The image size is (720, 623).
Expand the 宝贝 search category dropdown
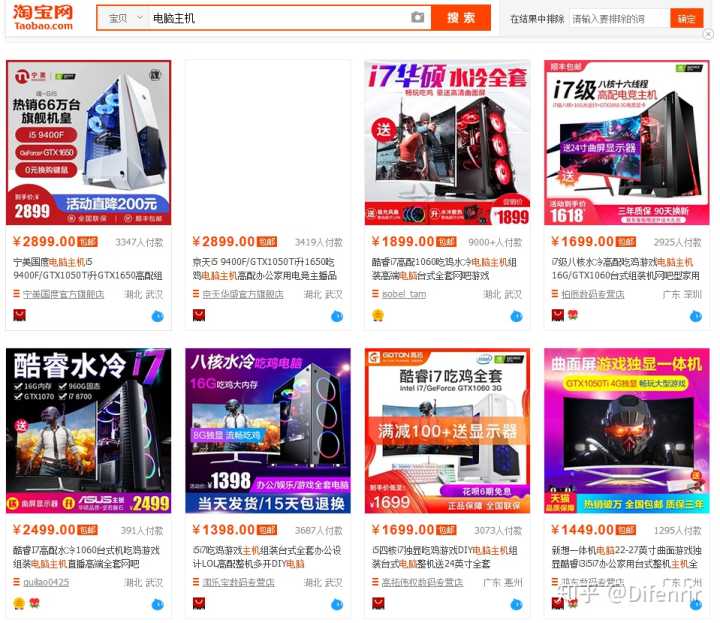[x=124, y=18]
